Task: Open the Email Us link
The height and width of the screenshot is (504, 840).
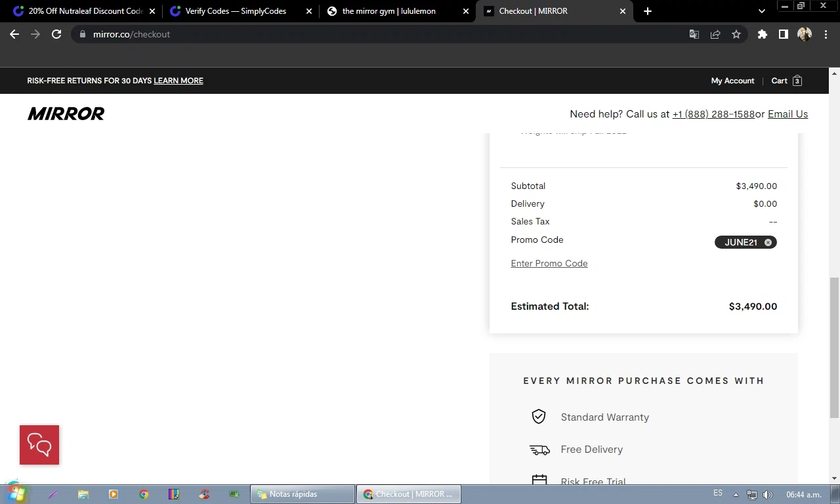Action: click(x=787, y=114)
